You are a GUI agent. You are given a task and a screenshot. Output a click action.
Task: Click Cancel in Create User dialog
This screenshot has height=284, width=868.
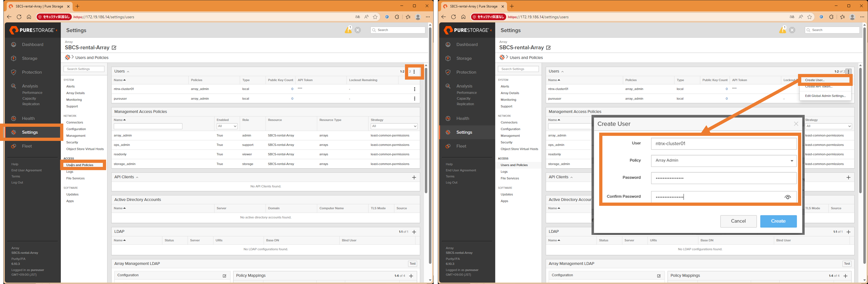738,221
